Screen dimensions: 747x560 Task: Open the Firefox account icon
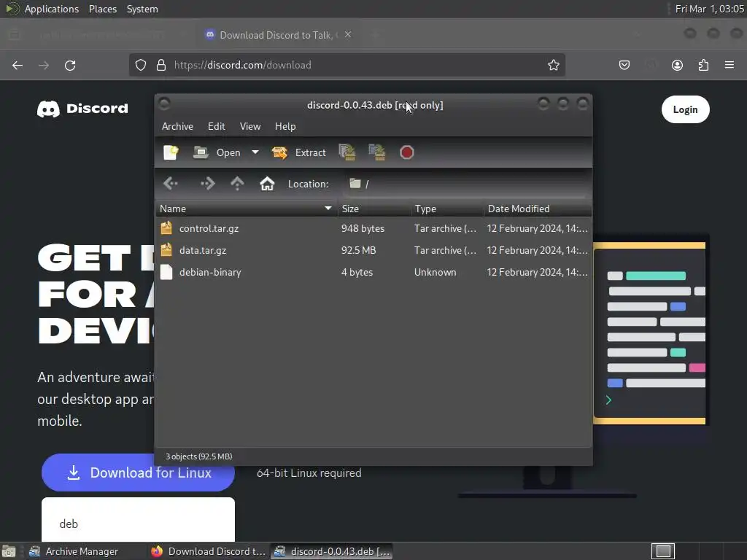[x=677, y=65]
